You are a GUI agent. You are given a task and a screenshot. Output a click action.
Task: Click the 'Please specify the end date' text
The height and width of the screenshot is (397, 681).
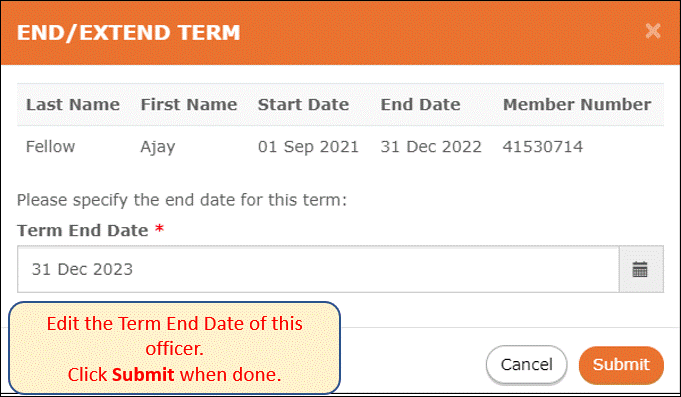click(182, 200)
